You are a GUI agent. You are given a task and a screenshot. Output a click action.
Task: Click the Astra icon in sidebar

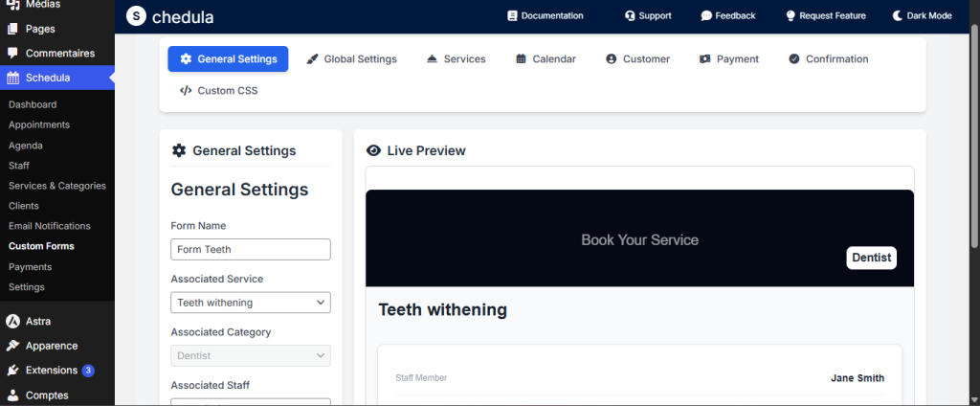tap(12, 322)
